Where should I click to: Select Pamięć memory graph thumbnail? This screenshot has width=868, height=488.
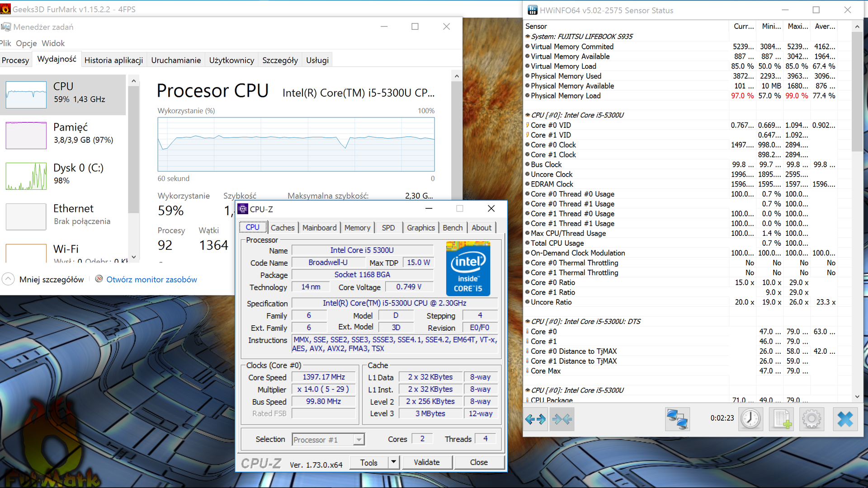click(x=26, y=135)
